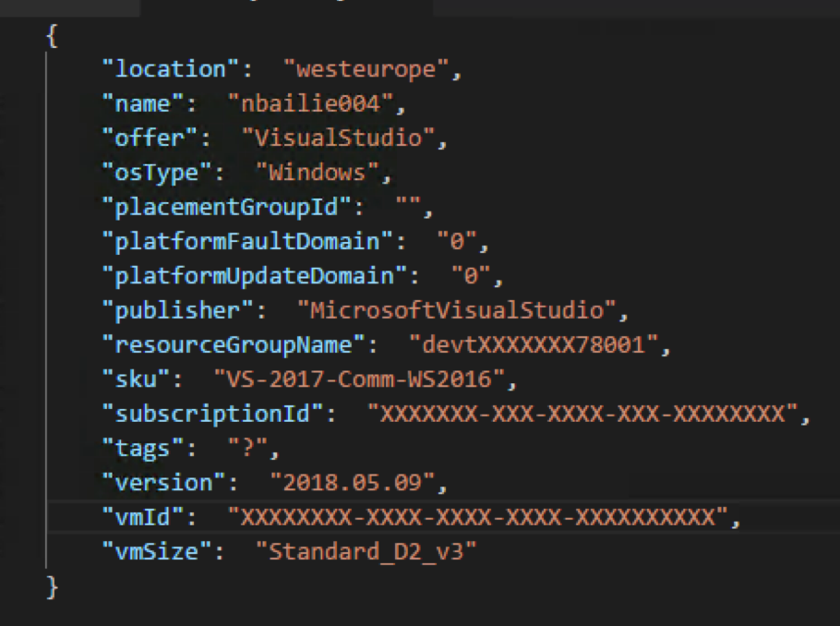Click the opening curly brace
This screenshot has width=840, height=626.
click(x=52, y=35)
